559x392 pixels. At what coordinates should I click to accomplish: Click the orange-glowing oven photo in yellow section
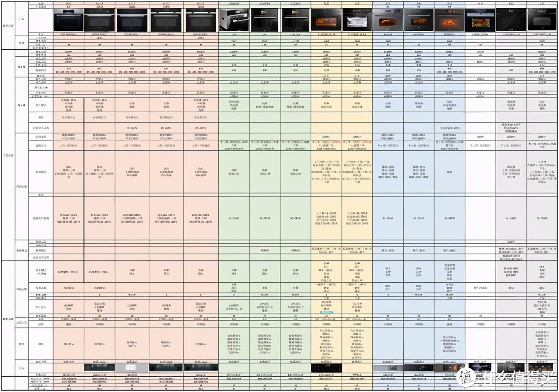click(x=326, y=19)
